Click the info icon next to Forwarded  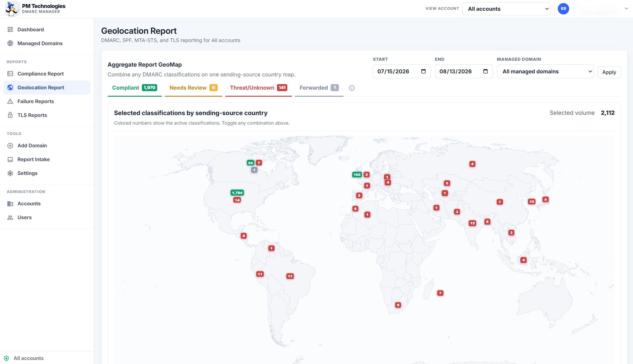point(352,88)
